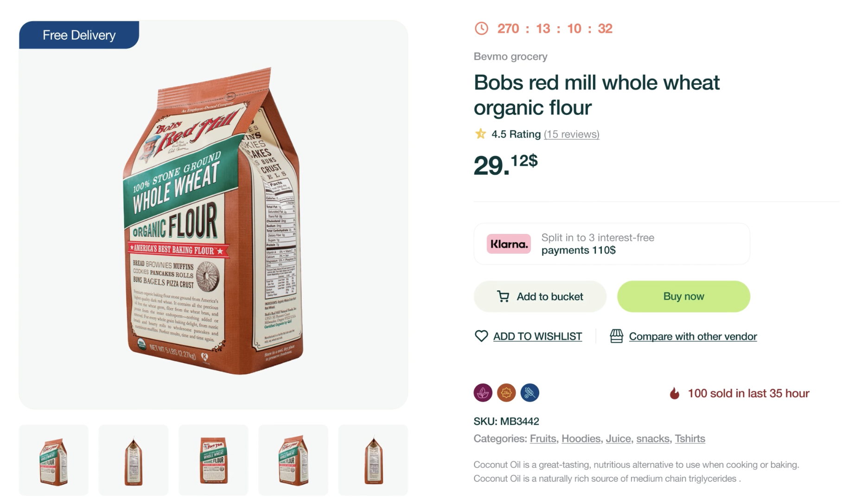The height and width of the screenshot is (504, 855).
Task: Click the red flame sold icon
Action: (x=675, y=393)
